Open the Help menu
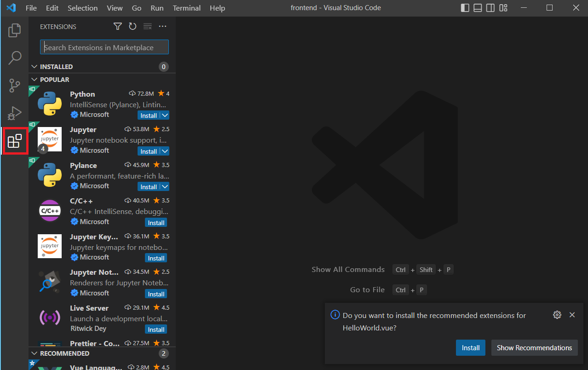588x370 pixels. [x=217, y=8]
